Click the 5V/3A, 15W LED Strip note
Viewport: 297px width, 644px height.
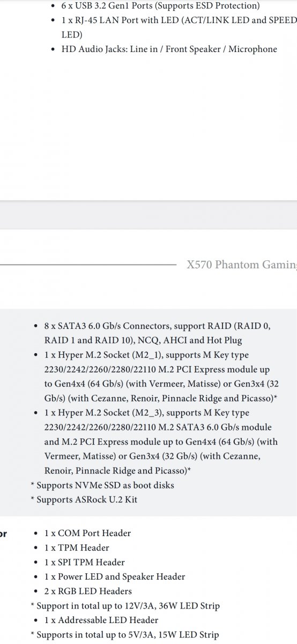(x=124, y=635)
